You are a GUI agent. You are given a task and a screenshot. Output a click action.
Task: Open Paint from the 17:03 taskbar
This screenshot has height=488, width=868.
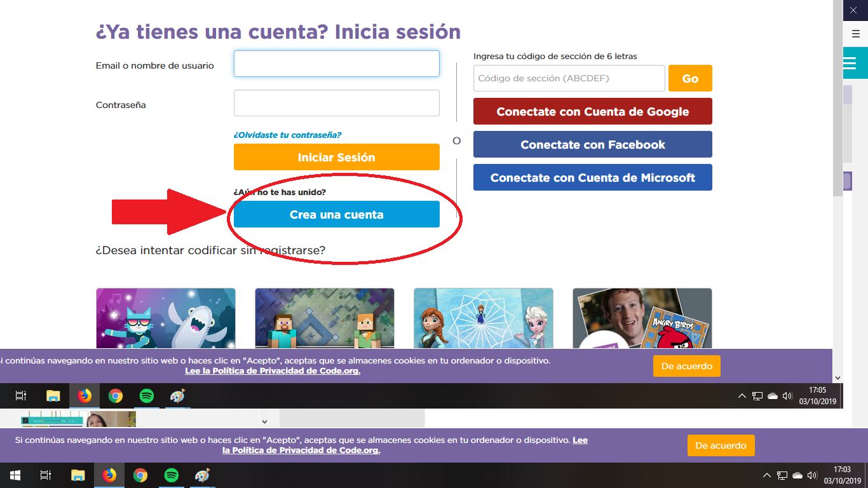click(201, 475)
